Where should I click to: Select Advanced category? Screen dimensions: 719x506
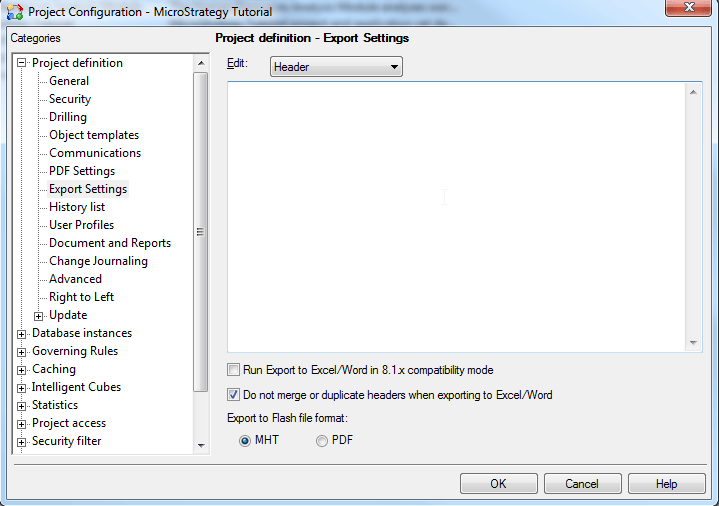[x=75, y=279]
